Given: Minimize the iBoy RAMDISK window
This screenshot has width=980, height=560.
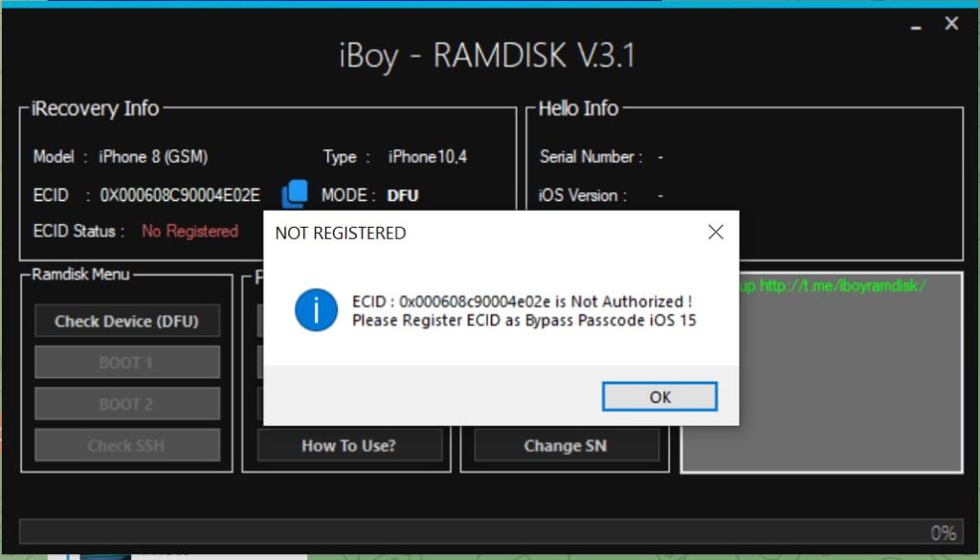Looking at the screenshot, I should [x=916, y=26].
